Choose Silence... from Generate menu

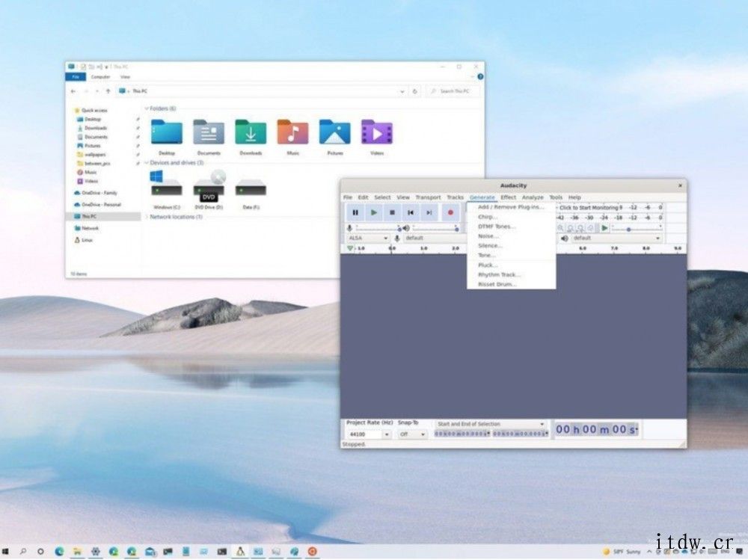pyautogui.click(x=511, y=246)
